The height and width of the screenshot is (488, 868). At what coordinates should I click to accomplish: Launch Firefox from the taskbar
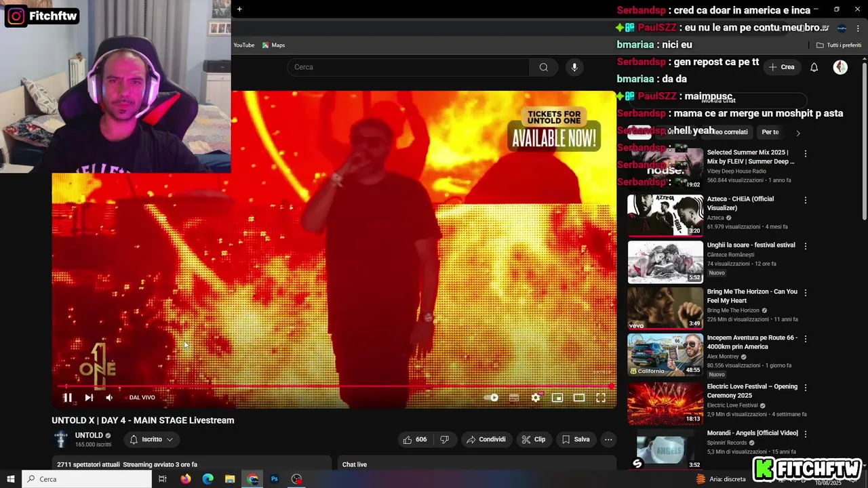pyautogui.click(x=186, y=479)
